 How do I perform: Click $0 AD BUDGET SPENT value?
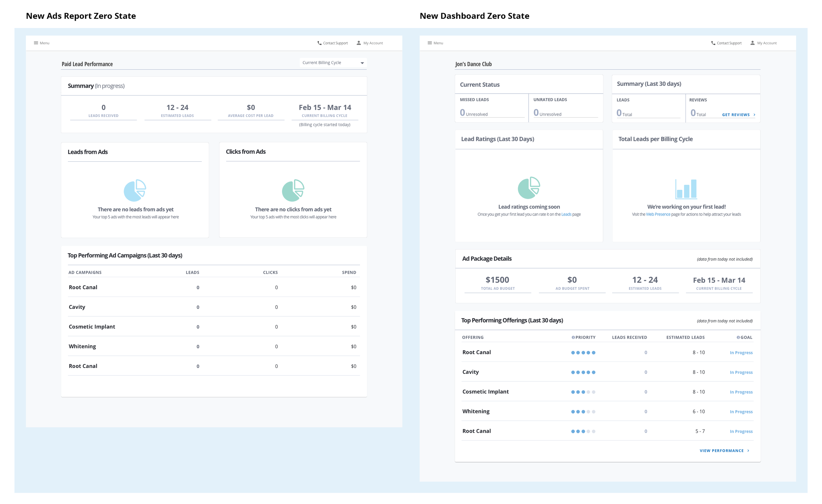[572, 280]
